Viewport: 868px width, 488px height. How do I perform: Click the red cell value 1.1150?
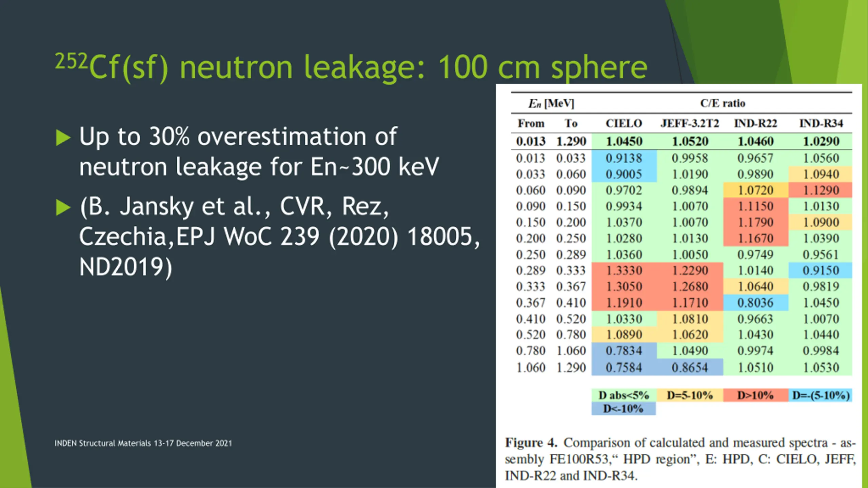tap(756, 206)
